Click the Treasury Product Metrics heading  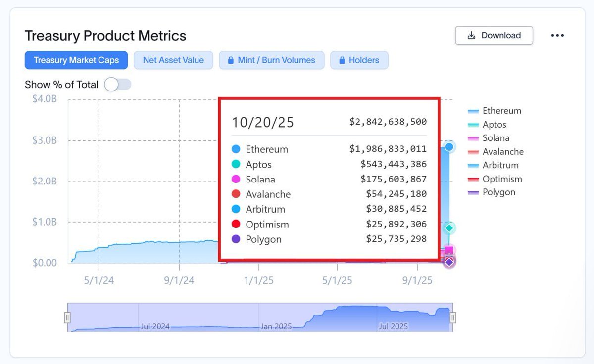(x=105, y=36)
